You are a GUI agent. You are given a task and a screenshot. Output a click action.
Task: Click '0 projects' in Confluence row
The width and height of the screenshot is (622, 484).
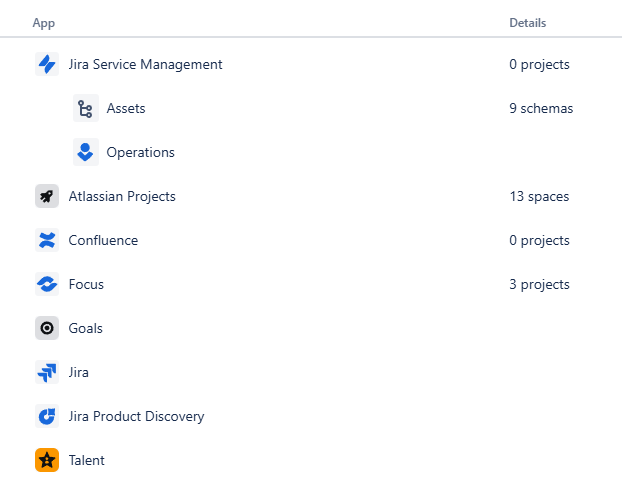tap(539, 240)
